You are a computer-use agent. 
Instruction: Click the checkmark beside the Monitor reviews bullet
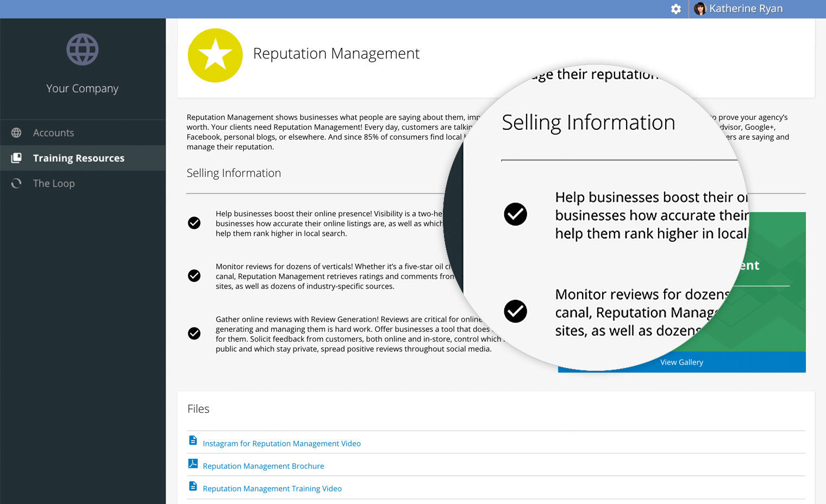coord(194,276)
